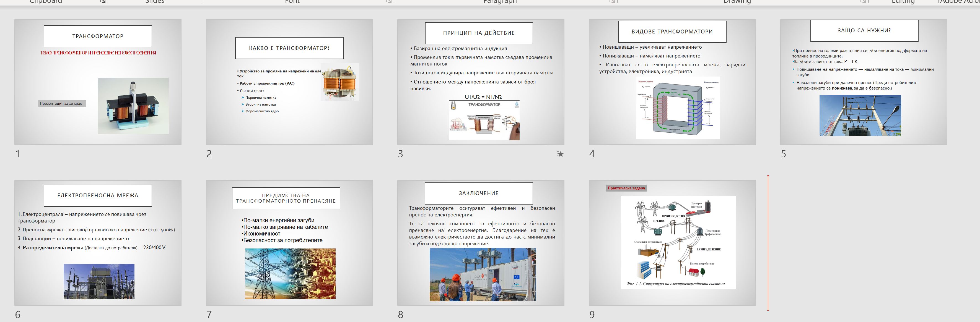
Task: Select slide 1 titled ТРАНСФОРМАТОР
Action: (x=98, y=82)
